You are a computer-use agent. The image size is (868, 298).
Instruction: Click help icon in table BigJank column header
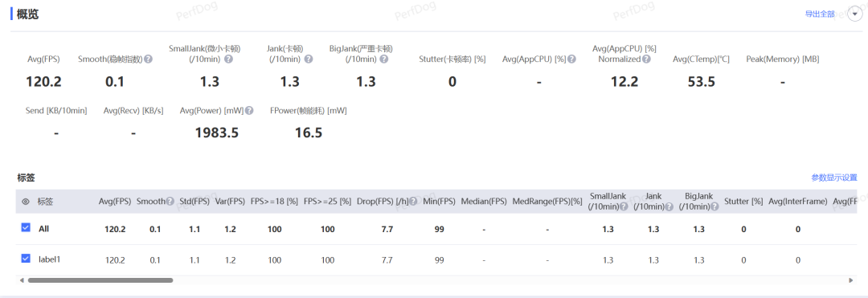point(714,207)
